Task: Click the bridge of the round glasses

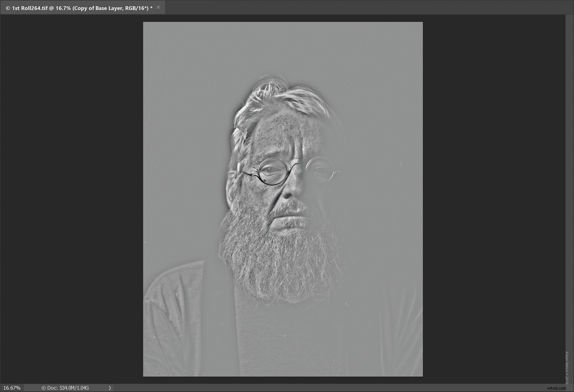Action: 296,166
